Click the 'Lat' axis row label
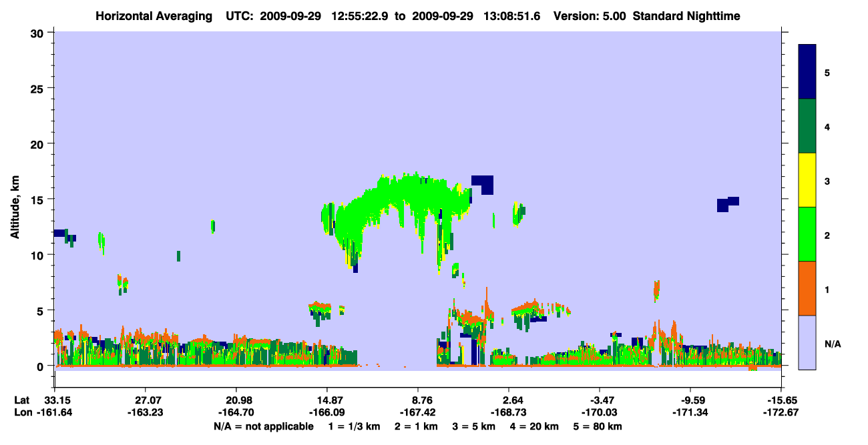 [x=21, y=400]
